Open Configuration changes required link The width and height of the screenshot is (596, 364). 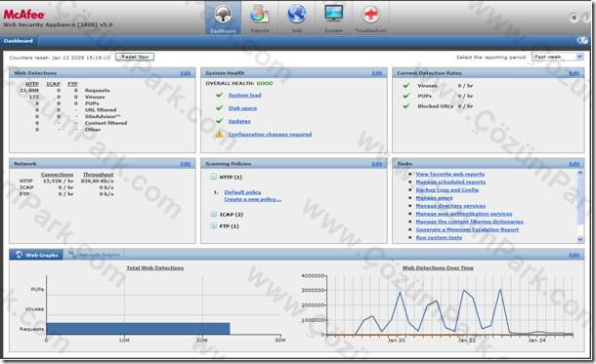tap(270, 135)
